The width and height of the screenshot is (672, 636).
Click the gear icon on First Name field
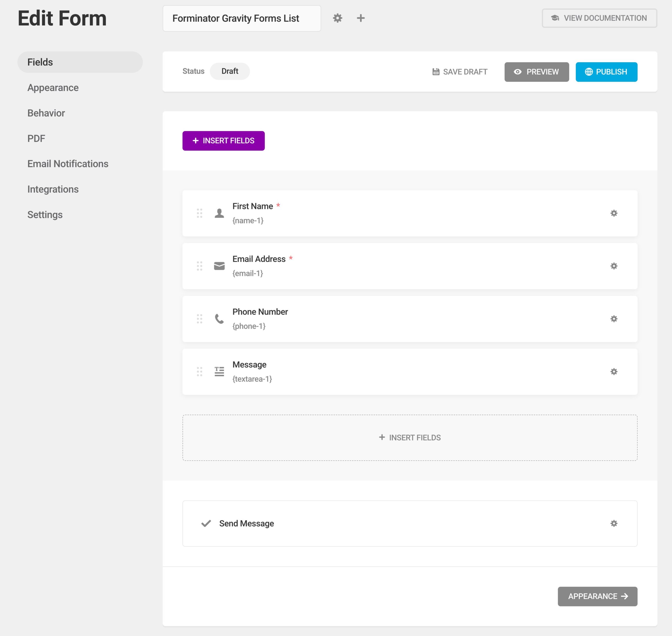614,213
